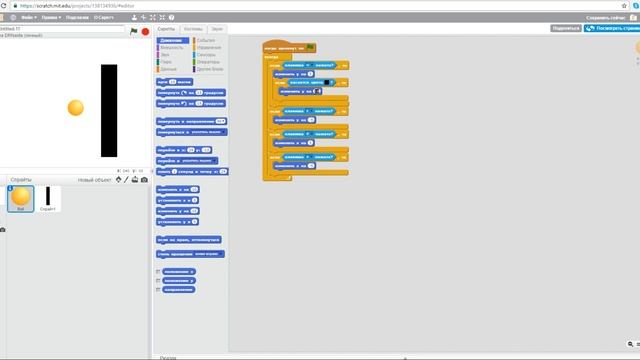Click the green flag to start
Image resolution: width=640 pixels, height=360 pixels.
click(133, 31)
